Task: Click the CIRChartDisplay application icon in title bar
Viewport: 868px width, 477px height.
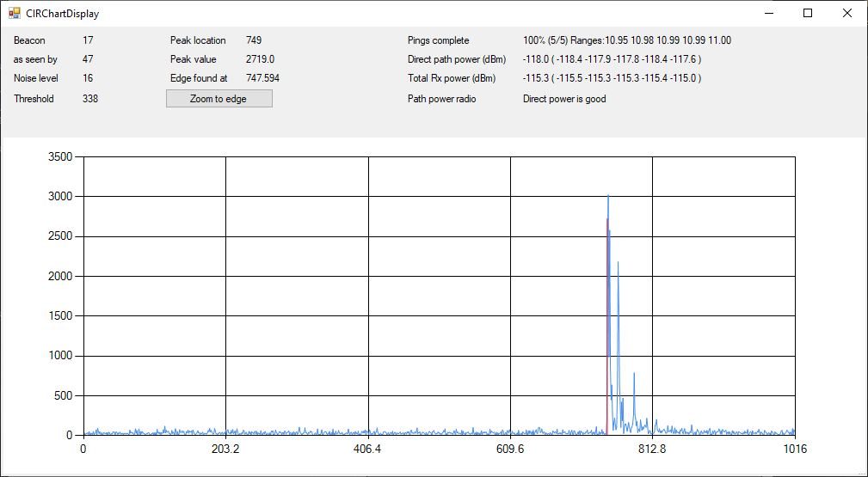Action: click(x=14, y=13)
